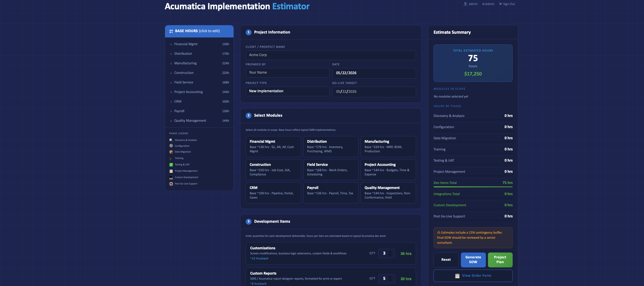Click the Project Management clipboard icon
Viewport: 644px width, 286px height.
(171, 171)
